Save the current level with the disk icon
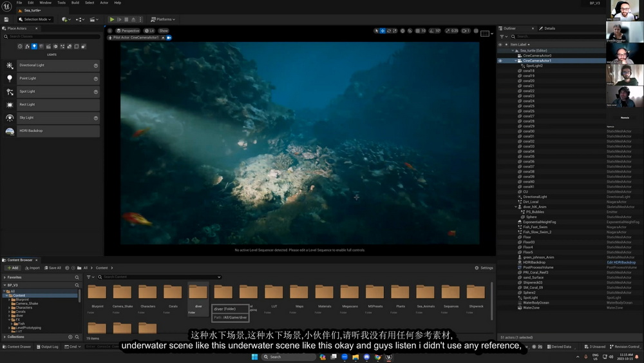Image resolution: width=644 pixels, height=363 pixels. tap(6, 19)
